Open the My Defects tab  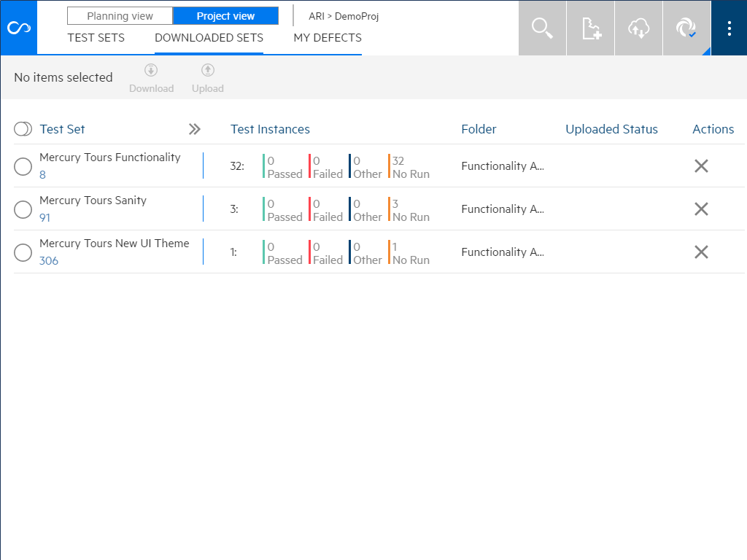328,38
